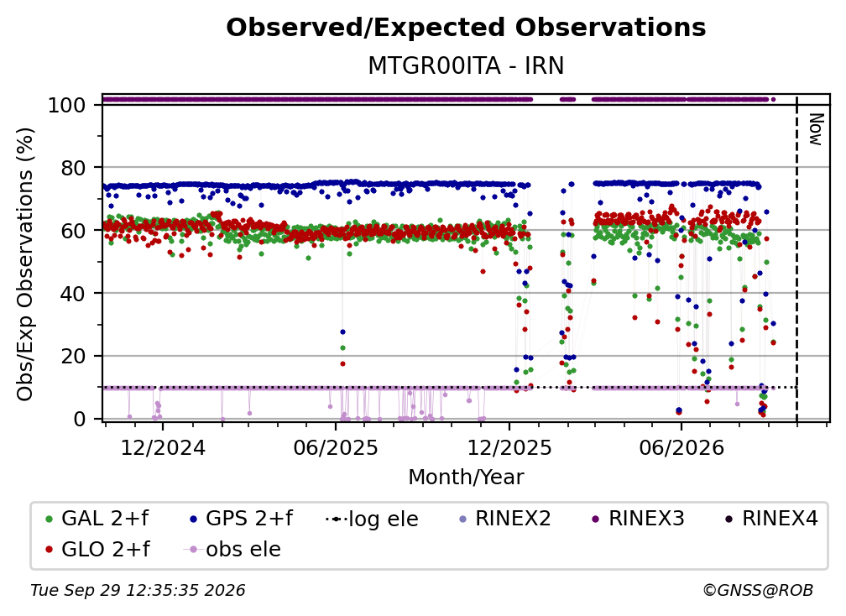Click the timestamp Tue Sep 29 12:35:35 2026
Viewport: 846px width, 616px height.
[x=138, y=591]
